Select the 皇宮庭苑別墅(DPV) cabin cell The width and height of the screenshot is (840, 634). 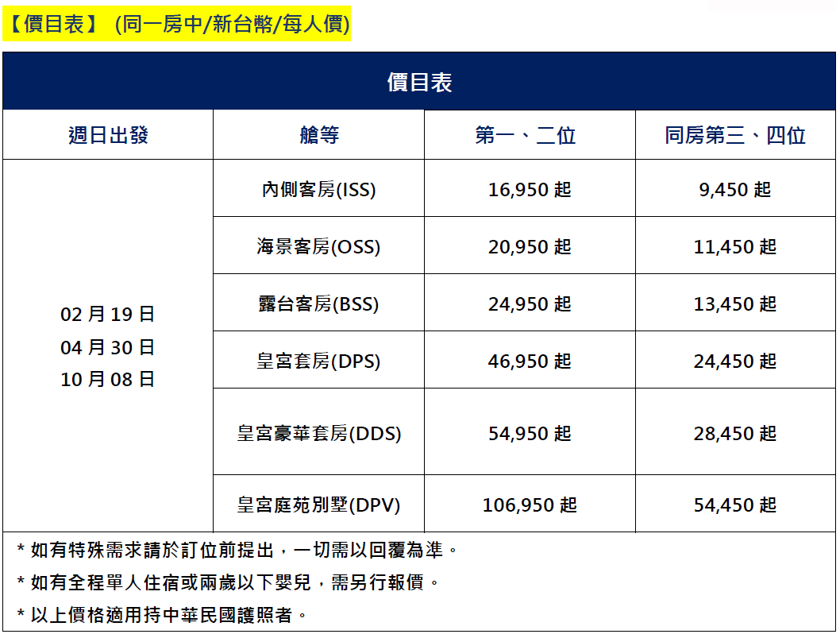tap(318, 505)
